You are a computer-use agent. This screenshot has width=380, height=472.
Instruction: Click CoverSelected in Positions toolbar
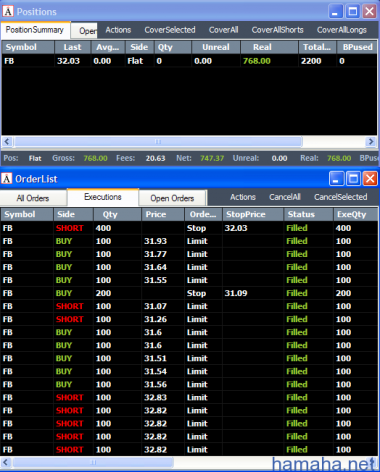(x=170, y=30)
